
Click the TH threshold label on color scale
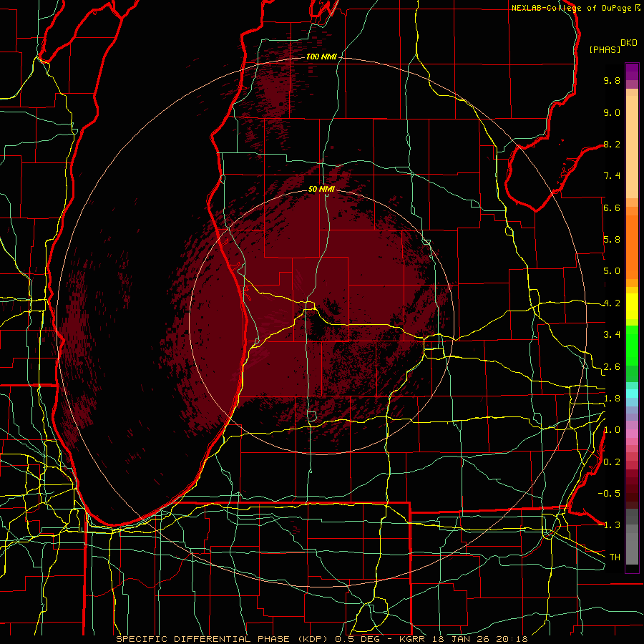coord(615,557)
